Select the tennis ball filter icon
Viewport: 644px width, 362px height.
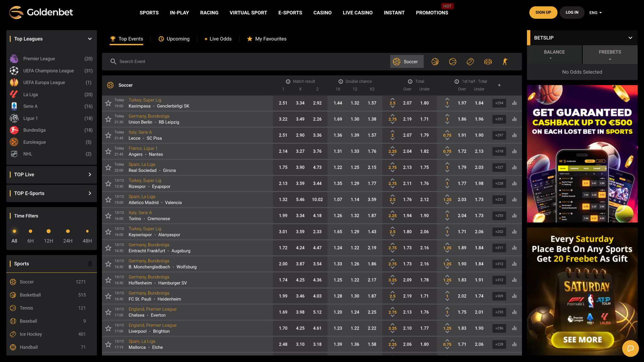click(452, 61)
